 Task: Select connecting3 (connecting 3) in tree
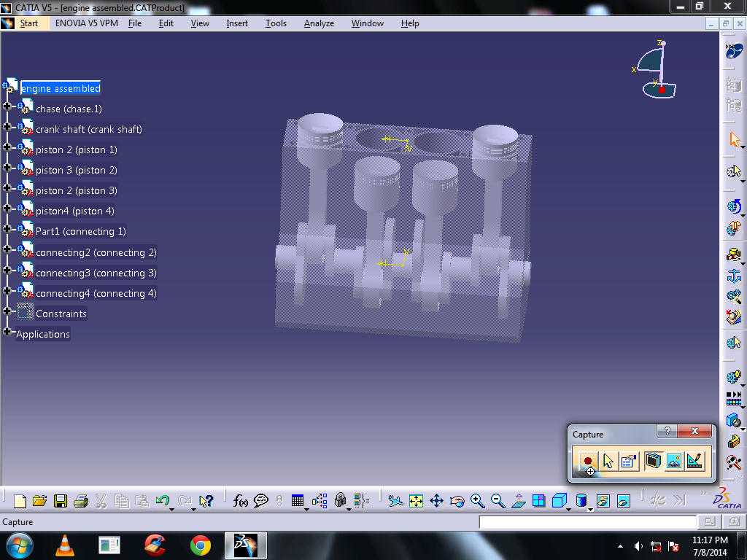96,273
